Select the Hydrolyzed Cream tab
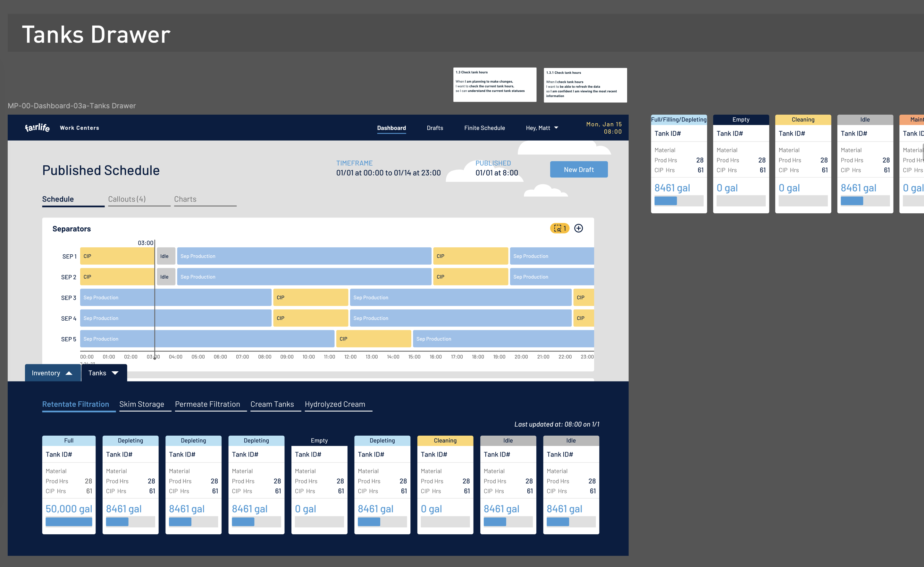The height and width of the screenshot is (567, 924). coord(335,404)
